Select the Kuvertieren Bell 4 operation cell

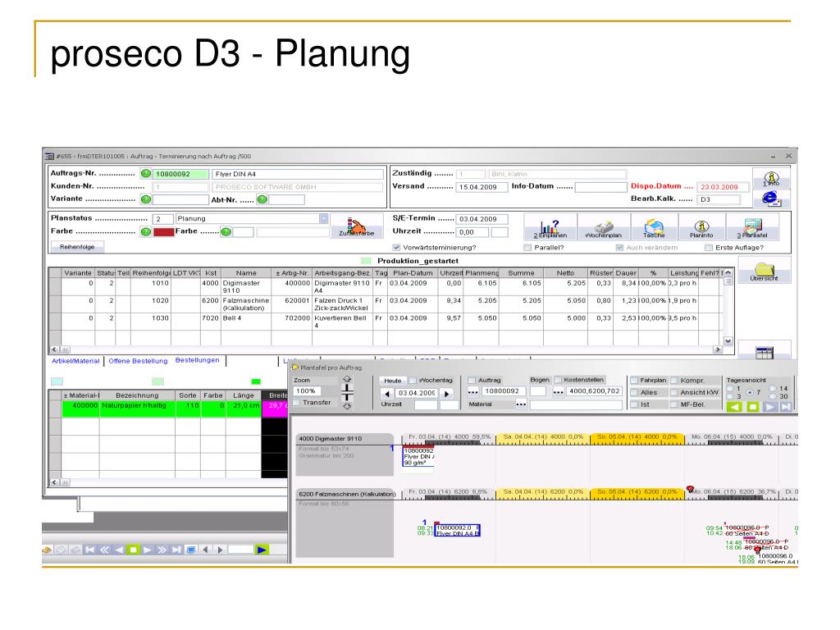342,322
